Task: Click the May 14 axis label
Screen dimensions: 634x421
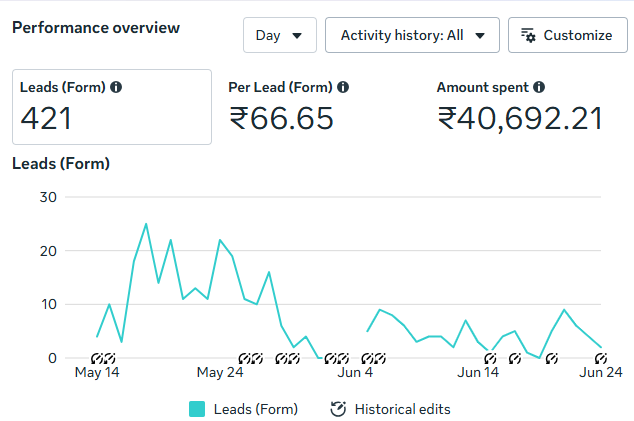Action: click(97, 372)
